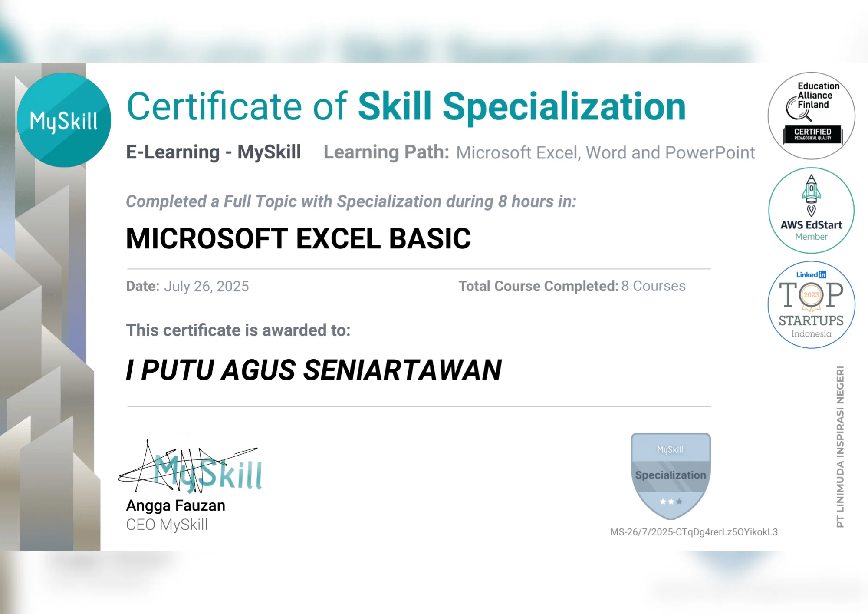Click the 'CEO MySkill' title
Screen dimensions: 868x614
167,525
